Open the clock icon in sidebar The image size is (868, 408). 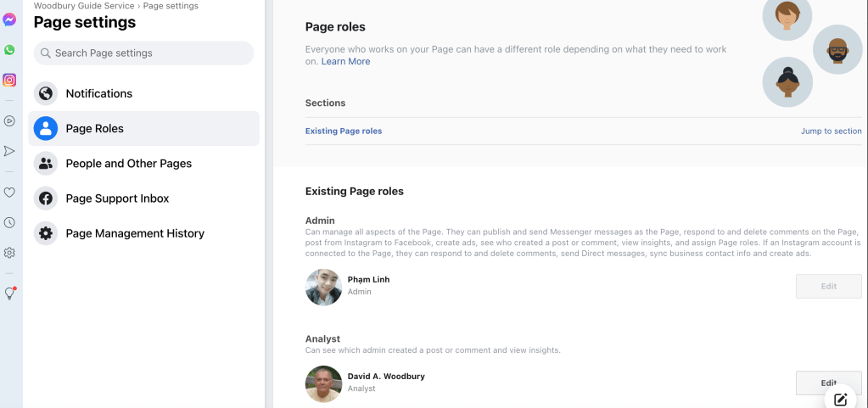[9, 222]
